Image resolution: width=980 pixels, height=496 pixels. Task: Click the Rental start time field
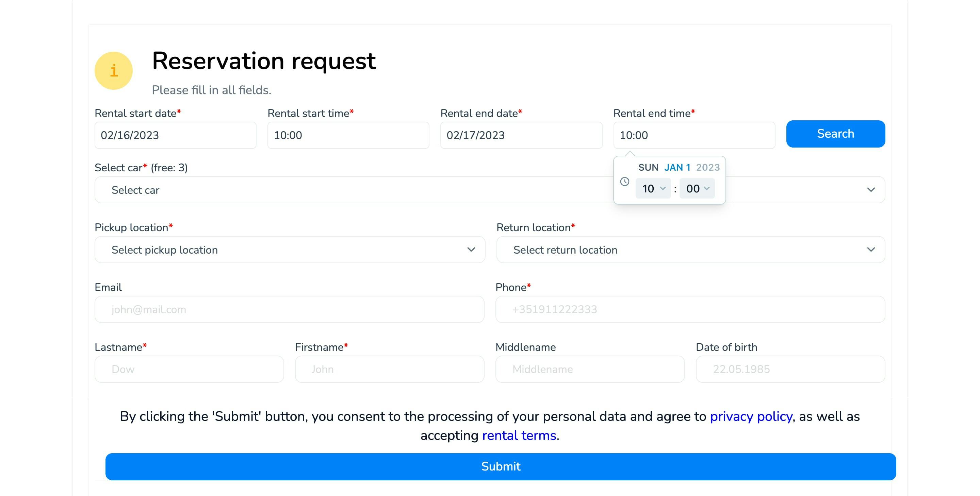pyautogui.click(x=348, y=135)
